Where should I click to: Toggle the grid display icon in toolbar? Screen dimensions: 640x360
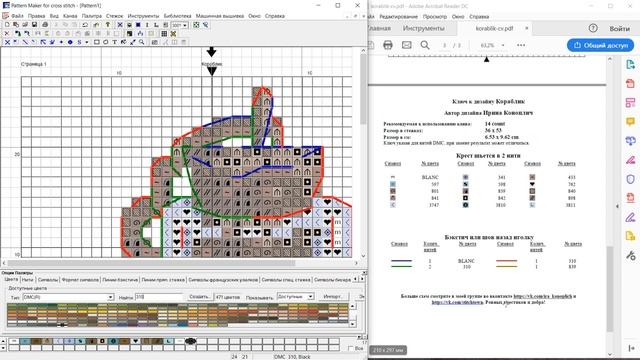164,33
